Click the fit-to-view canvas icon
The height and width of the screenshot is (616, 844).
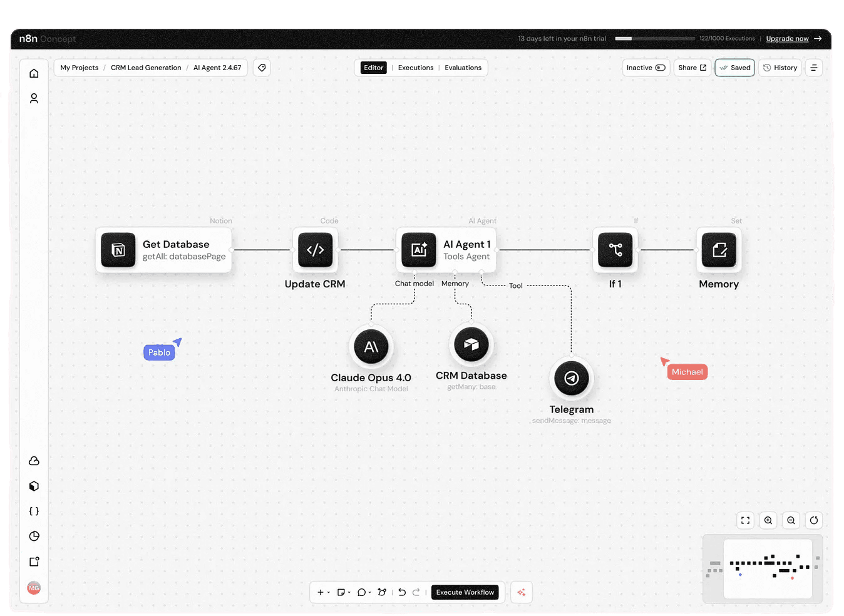[x=745, y=520]
